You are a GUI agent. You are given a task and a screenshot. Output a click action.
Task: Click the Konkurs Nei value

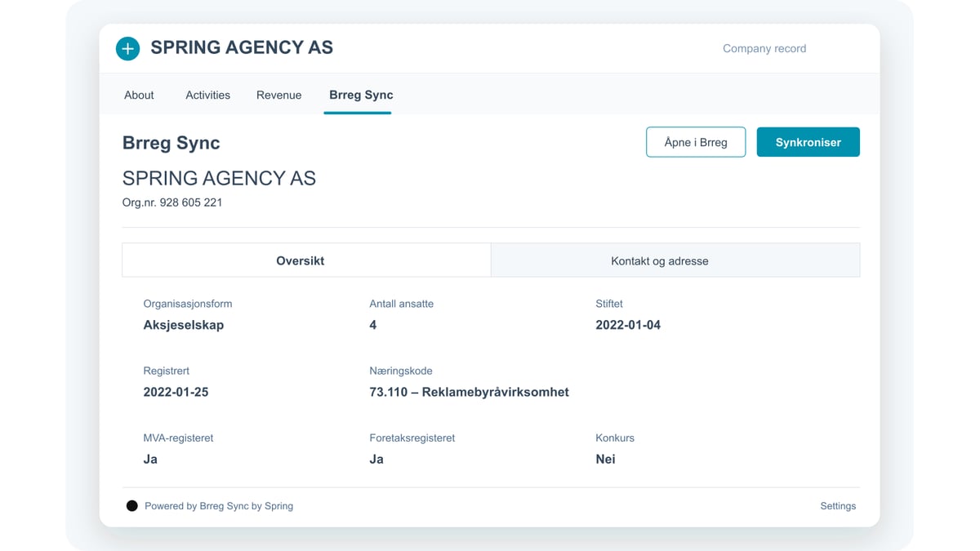605,459
